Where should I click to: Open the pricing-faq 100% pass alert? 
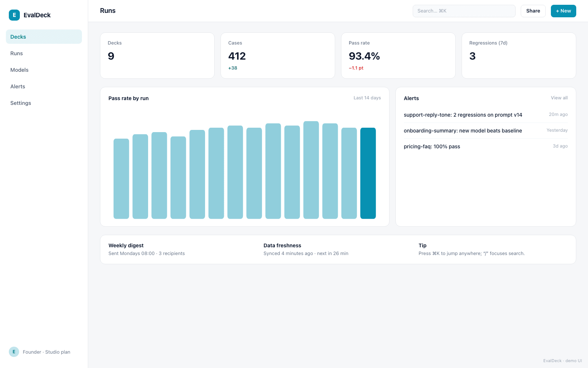(485, 146)
